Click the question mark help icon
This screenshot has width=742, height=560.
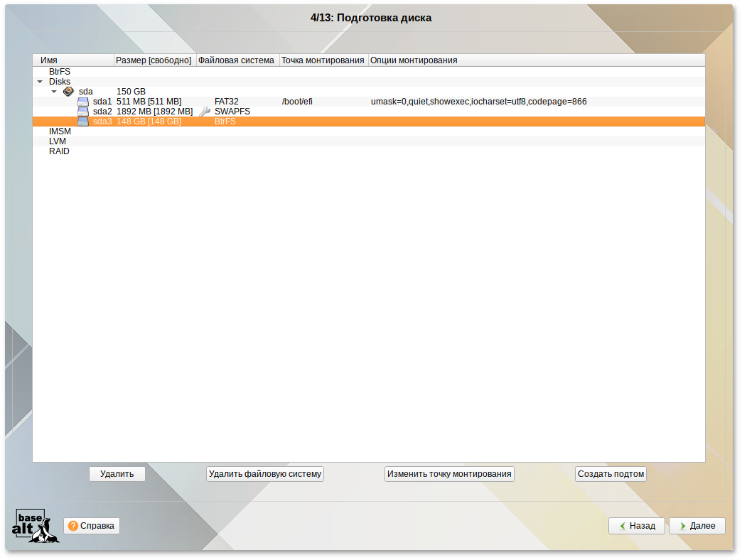(73, 526)
